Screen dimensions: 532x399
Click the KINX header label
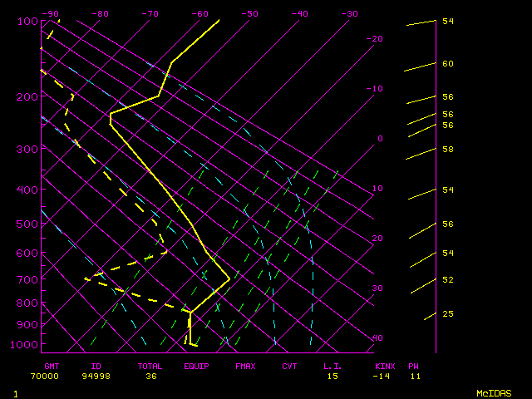point(384,366)
